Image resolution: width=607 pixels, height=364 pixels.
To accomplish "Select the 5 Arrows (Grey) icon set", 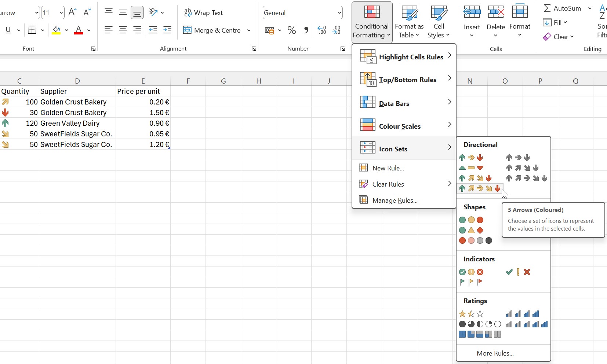I will coord(527,178).
